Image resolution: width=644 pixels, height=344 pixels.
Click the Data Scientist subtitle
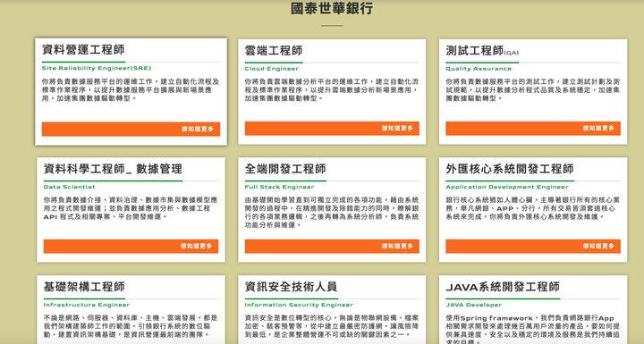click(69, 187)
